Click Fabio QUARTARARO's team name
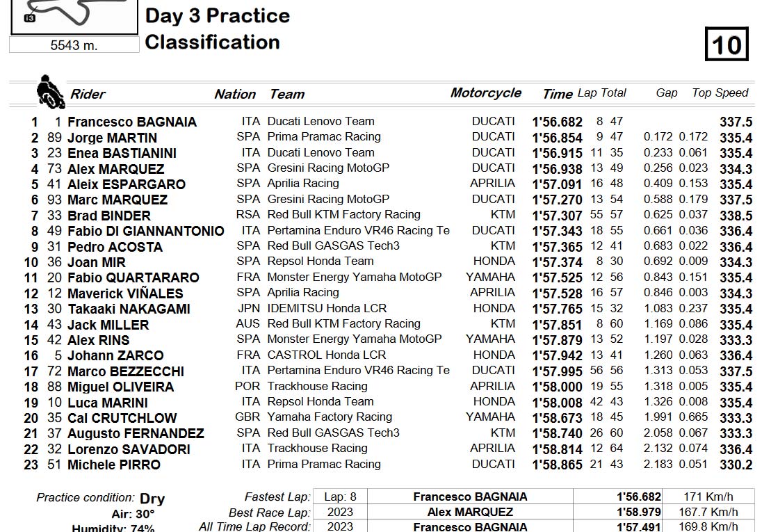The image size is (771, 532). pyautogui.click(x=354, y=277)
